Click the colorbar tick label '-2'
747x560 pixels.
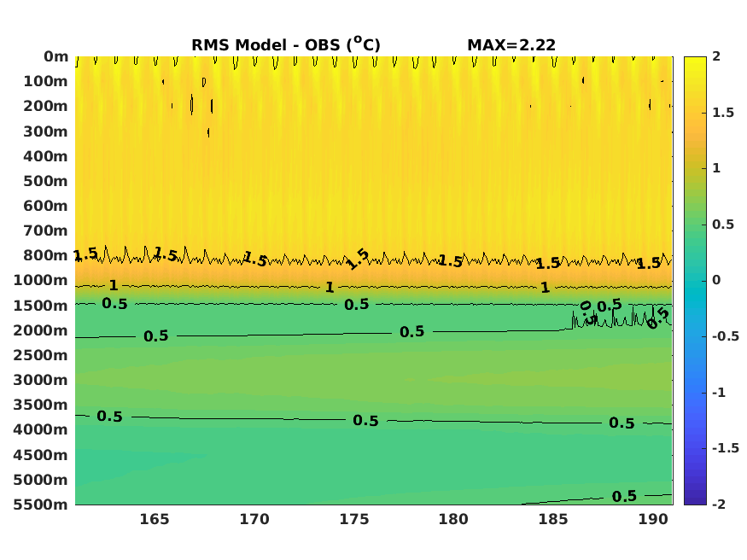[719, 505]
